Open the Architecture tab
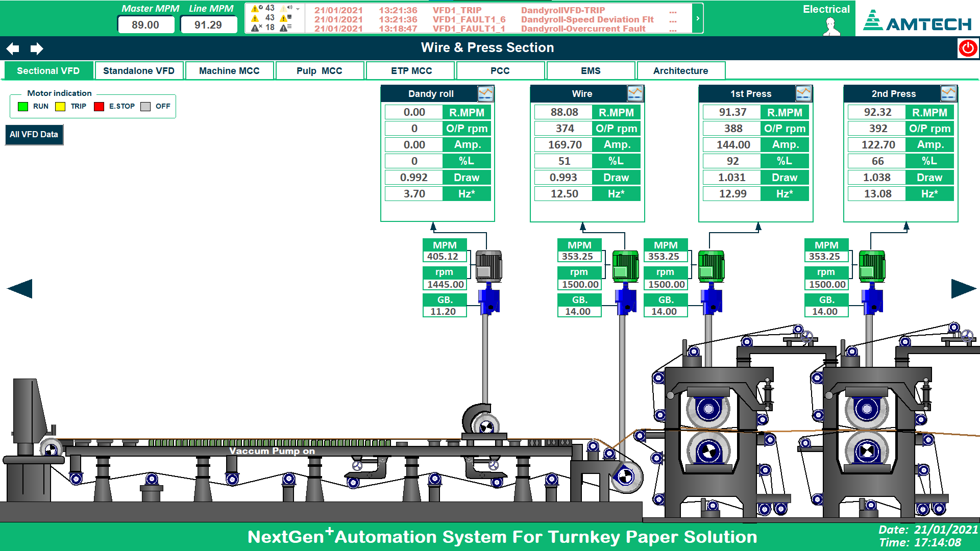 [x=680, y=71]
